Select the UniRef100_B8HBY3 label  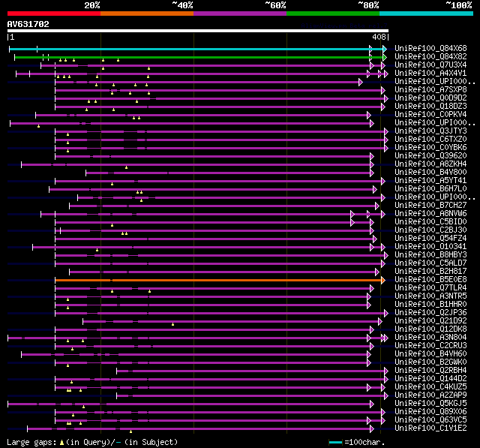(430, 255)
